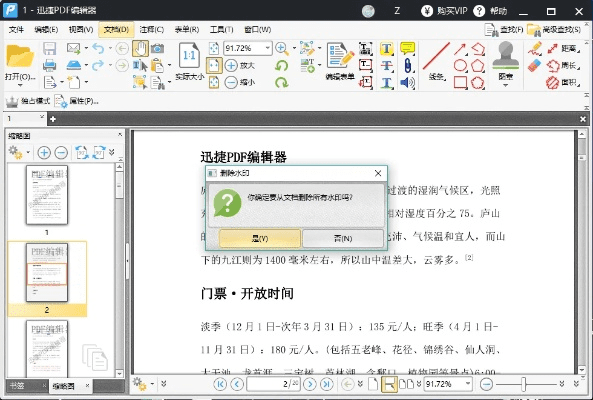Toggle 独占模式 exclusive mode

(x=28, y=101)
